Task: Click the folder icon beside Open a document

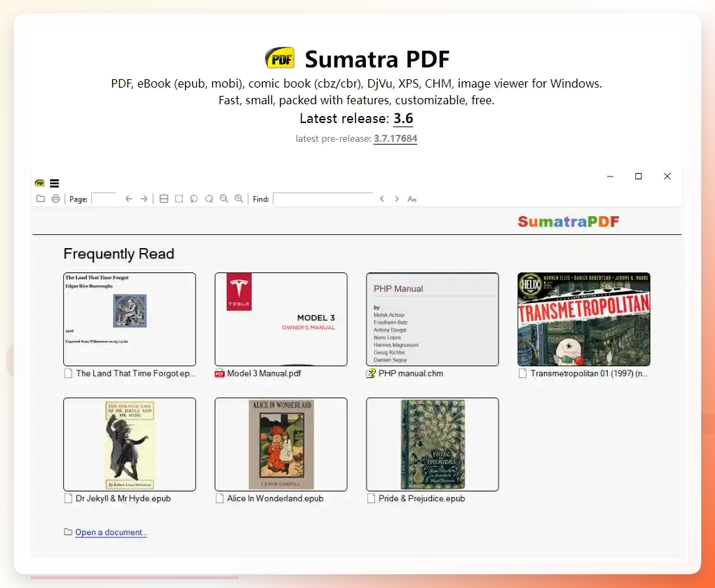Action: click(x=68, y=532)
